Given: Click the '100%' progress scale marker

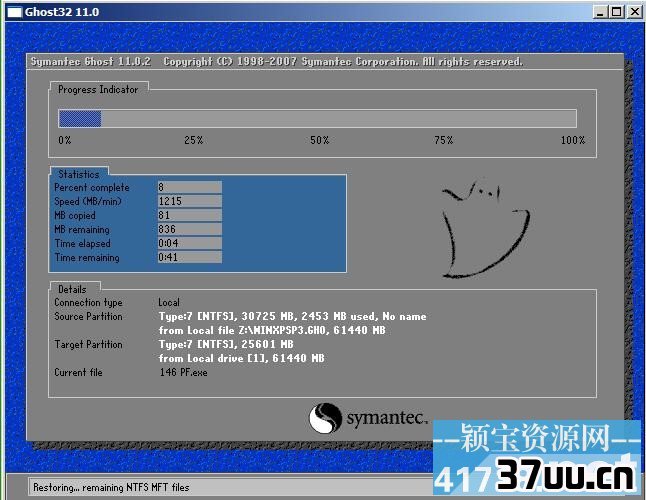Looking at the screenshot, I should pos(573,140).
